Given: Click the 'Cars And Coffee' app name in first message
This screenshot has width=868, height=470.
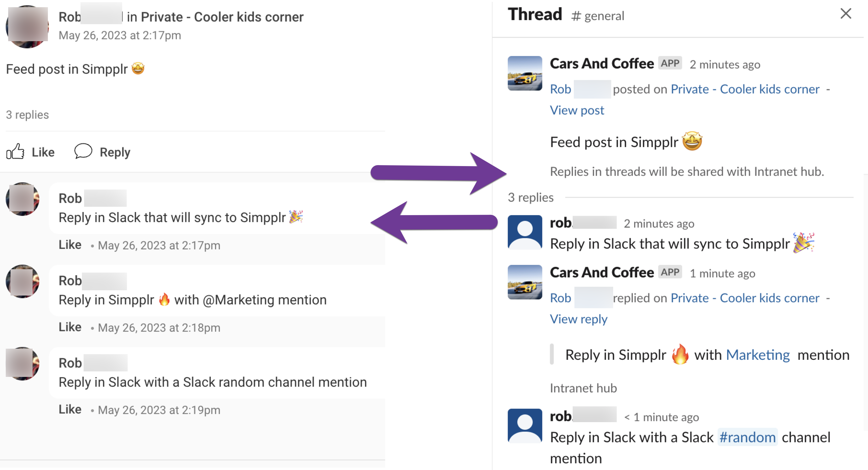Looking at the screenshot, I should click(x=602, y=63).
